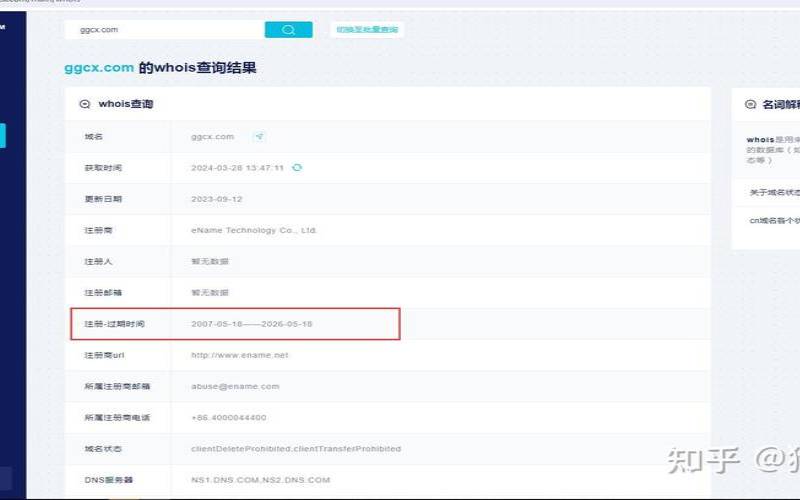The width and height of the screenshot is (800, 500).
Task: Click the blue magnifier search button
Action: coord(288,30)
